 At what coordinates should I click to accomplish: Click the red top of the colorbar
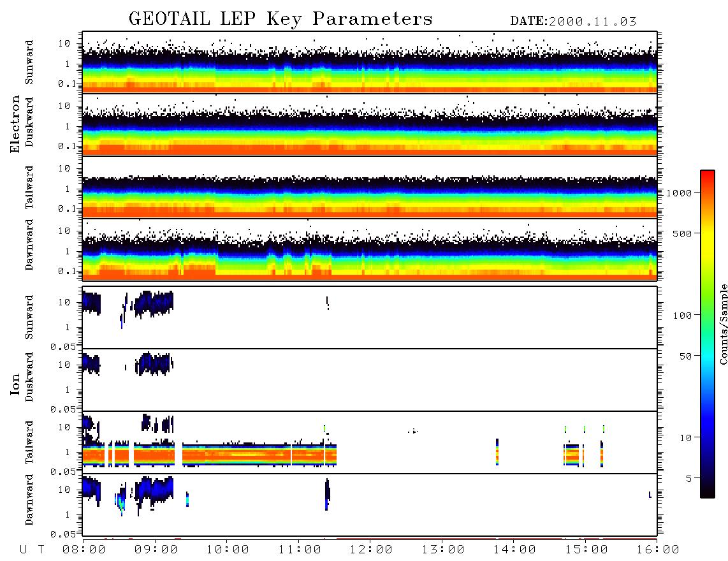point(708,177)
